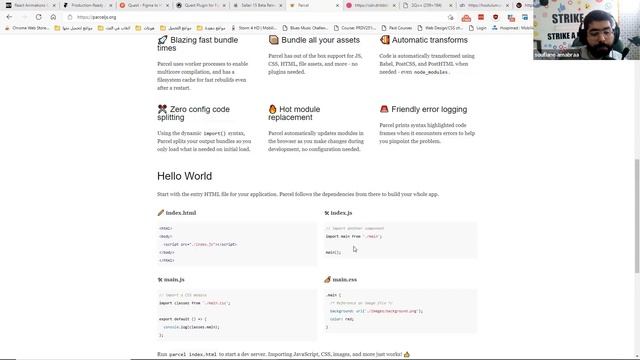The width and height of the screenshot is (640, 360).
Task: Click inside the index.js code block
Action: [x=400, y=240]
